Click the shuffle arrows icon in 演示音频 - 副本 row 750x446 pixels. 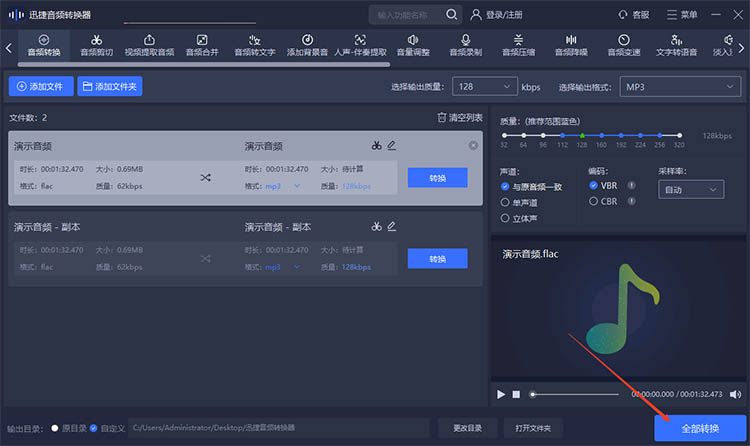(205, 258)
